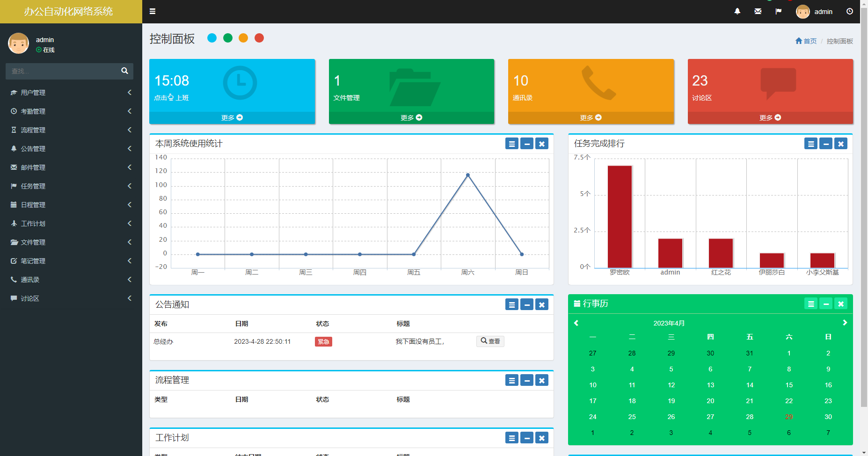868x456 pixels.
Task: Go to next month in calendar
Action: [845, 323]
